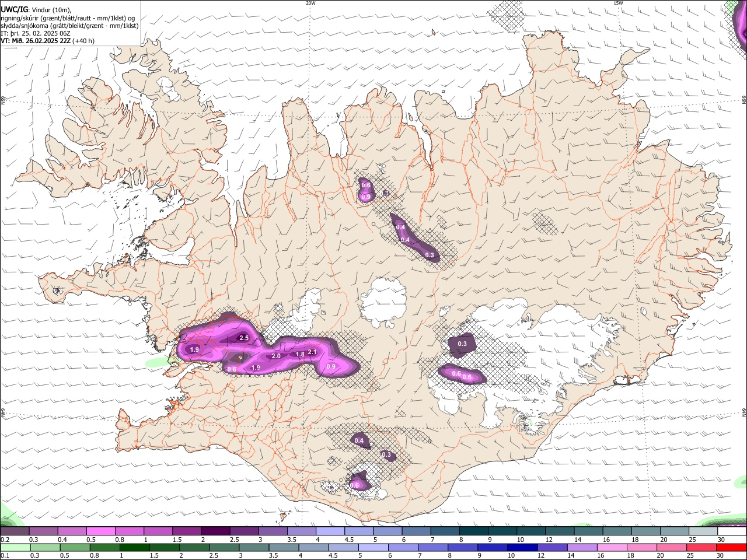747x560 pixels.
Task: Click the 2.5 value on the map's purple band
Action: click(244, 338)
